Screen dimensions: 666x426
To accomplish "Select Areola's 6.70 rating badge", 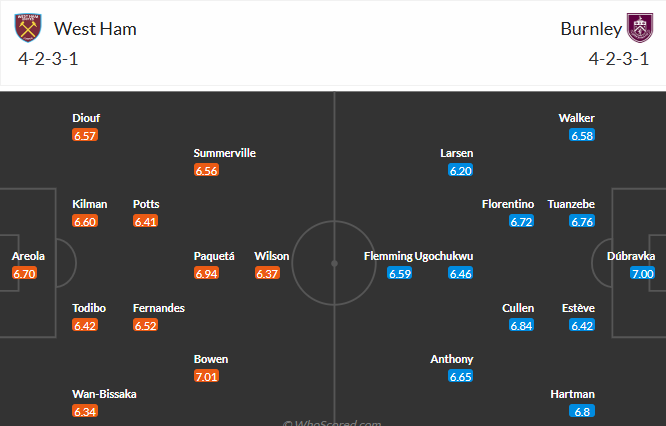I will [25, 273].
